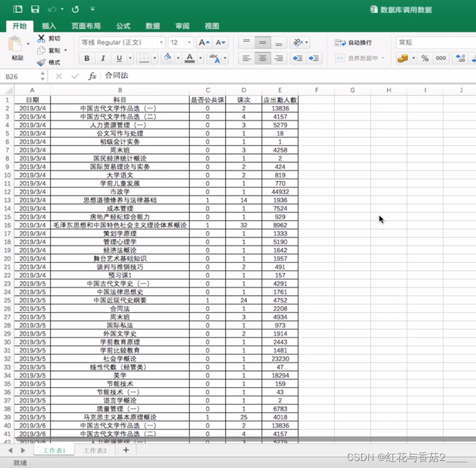Click the currency coins icon
This screenshot has height=468, width=476.
(403, 58)
